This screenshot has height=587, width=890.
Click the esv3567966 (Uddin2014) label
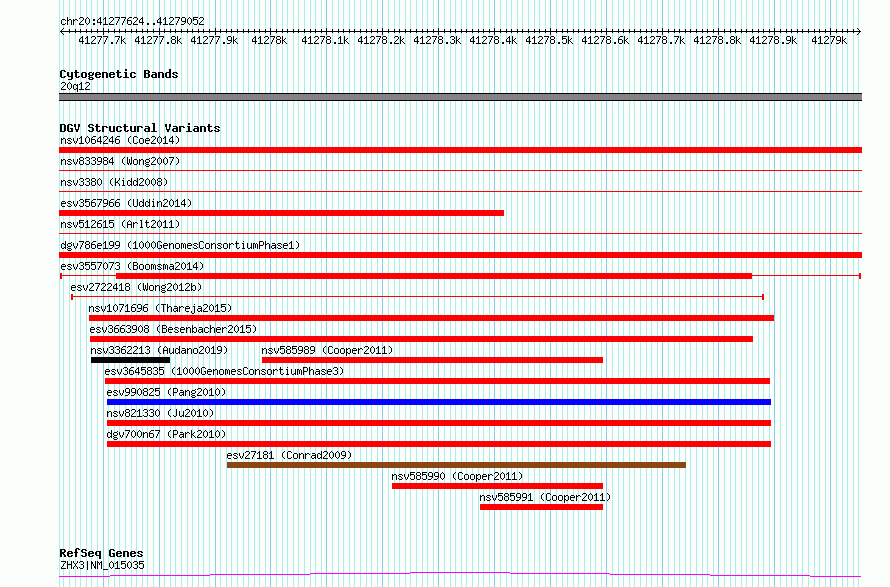(x=126, y=203)
